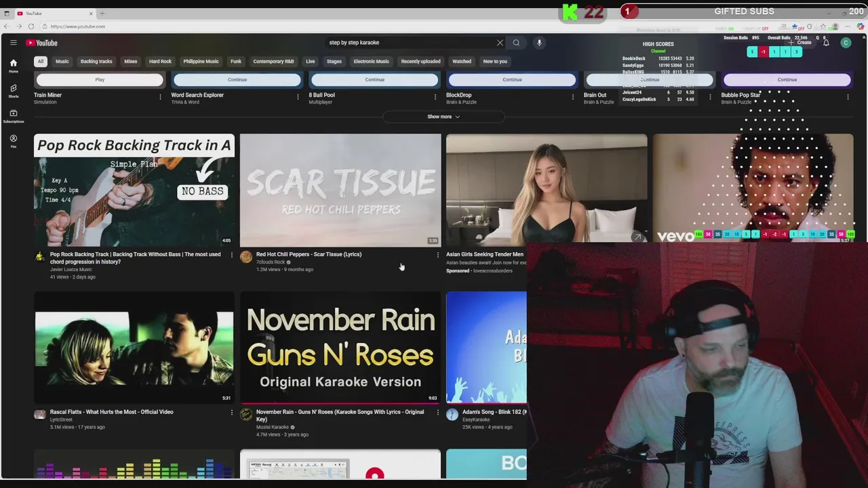
Task: Open Subscriptions in the sidebar
Action: click(x=13, y=116)
